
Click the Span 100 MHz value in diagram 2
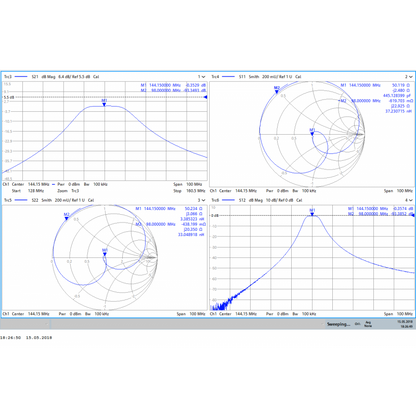[x=398, y=191]
